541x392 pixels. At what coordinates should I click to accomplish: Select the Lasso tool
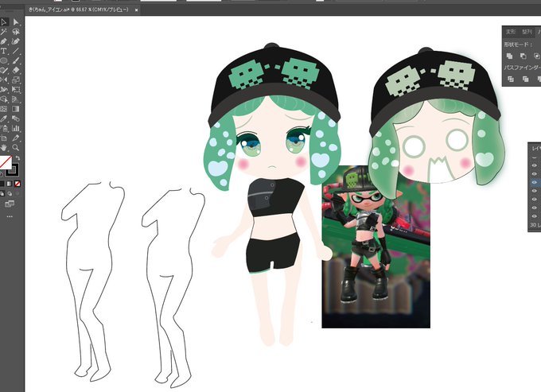pyautogui.click(x=16, y=32)
